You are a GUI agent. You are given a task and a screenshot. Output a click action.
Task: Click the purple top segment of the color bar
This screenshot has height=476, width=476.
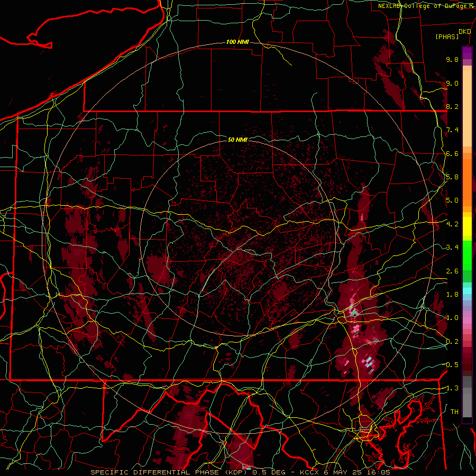tap(467, 53)
